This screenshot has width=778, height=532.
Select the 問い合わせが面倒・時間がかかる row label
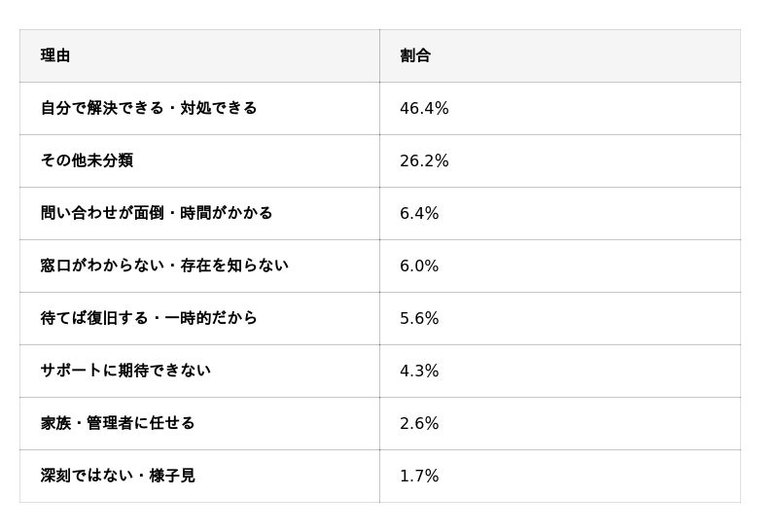(156, 214)
